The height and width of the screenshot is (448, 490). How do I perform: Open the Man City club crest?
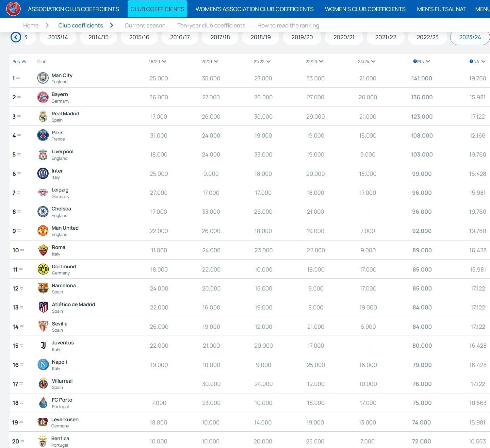click(43, 78)
